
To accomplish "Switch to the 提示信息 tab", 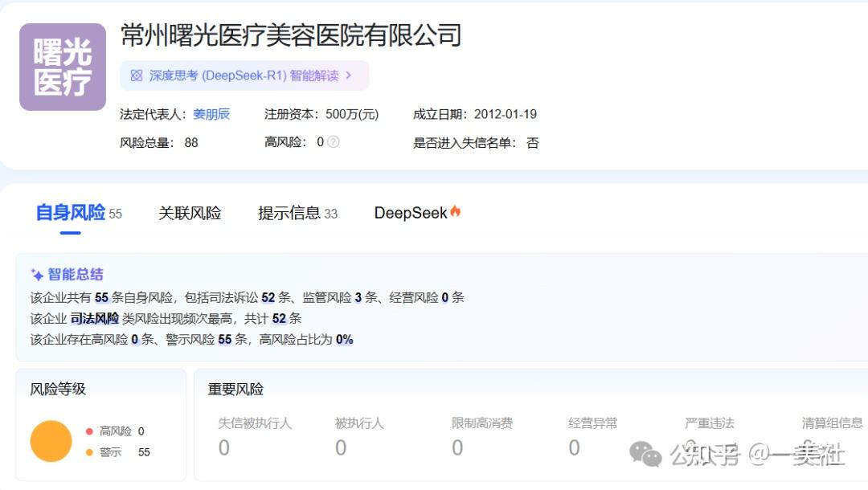I will (289, 214).
